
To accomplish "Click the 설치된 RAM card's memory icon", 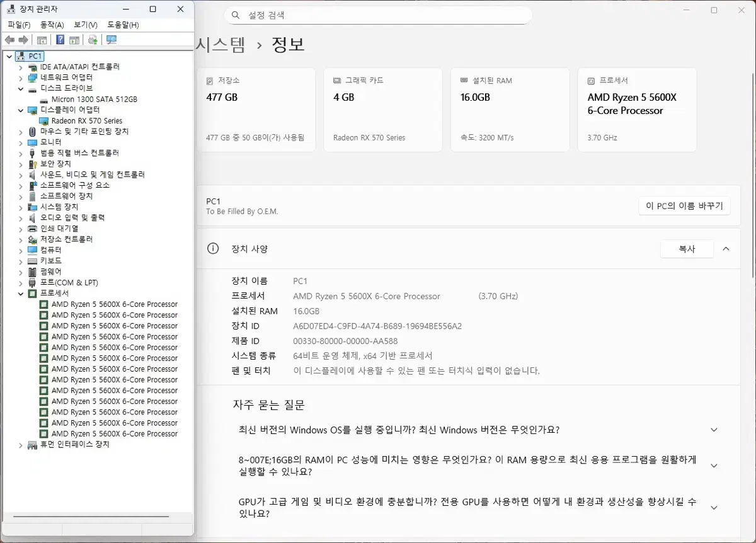I will point(464,81).
